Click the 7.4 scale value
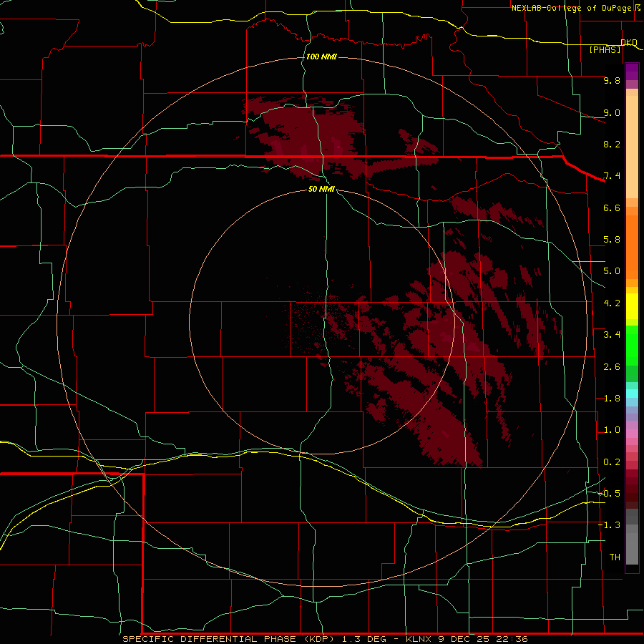This screenshot has height=644, width=644. (612, 176)
